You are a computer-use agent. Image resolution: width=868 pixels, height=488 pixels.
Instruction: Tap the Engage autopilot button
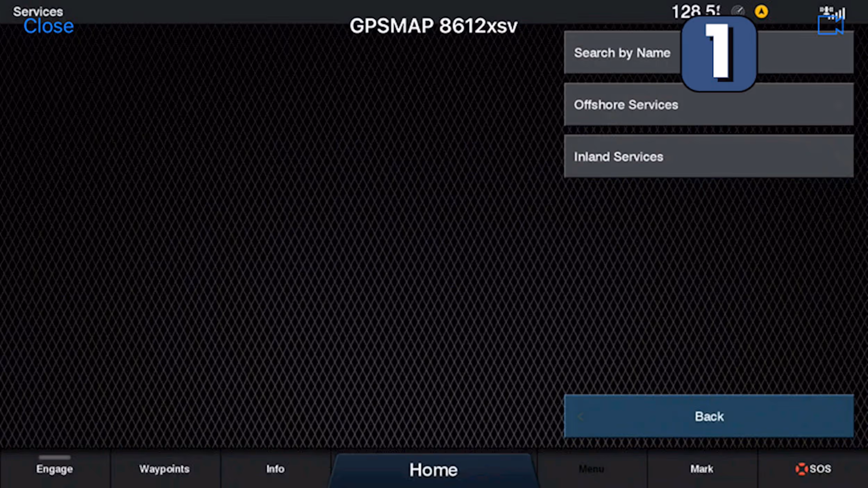click(x=55, y=469)
